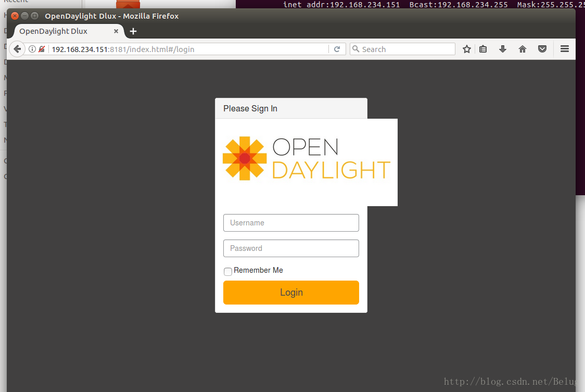
Task: Click the magnifier icon in Search box
Action: point(356,49)
